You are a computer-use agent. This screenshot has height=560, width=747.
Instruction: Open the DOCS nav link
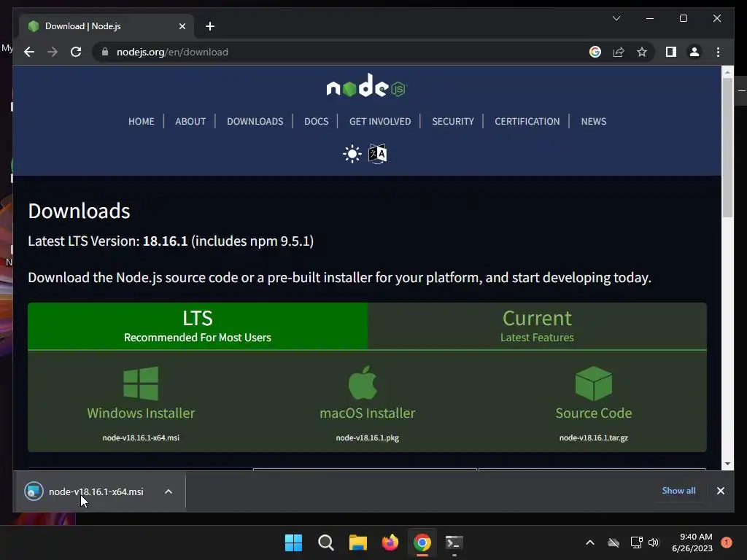(x=317, y=122)
